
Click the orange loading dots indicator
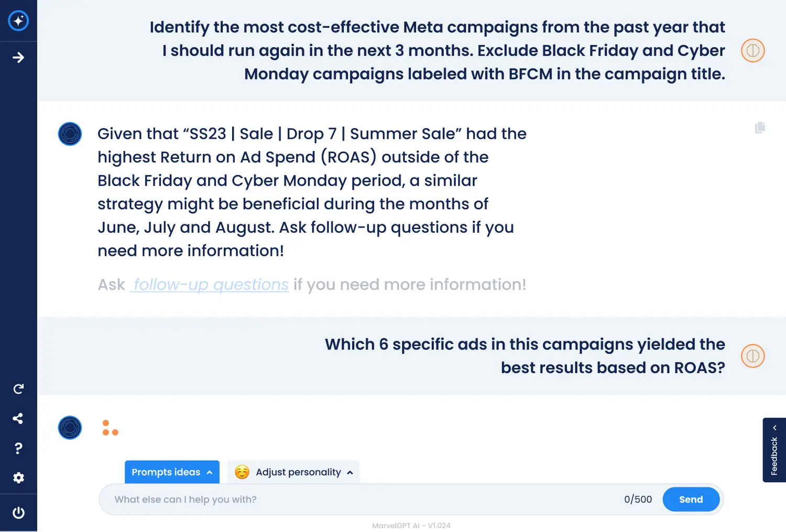click(x=110, y=428)
